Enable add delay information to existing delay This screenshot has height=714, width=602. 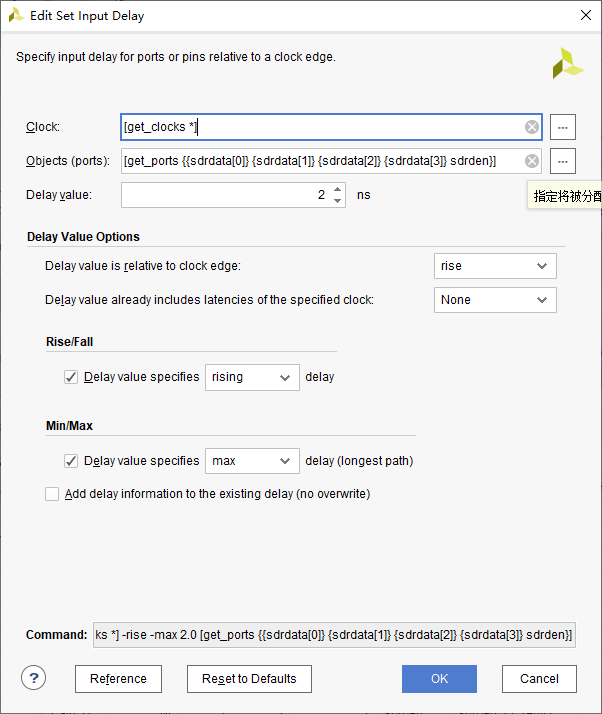(52, 493)
